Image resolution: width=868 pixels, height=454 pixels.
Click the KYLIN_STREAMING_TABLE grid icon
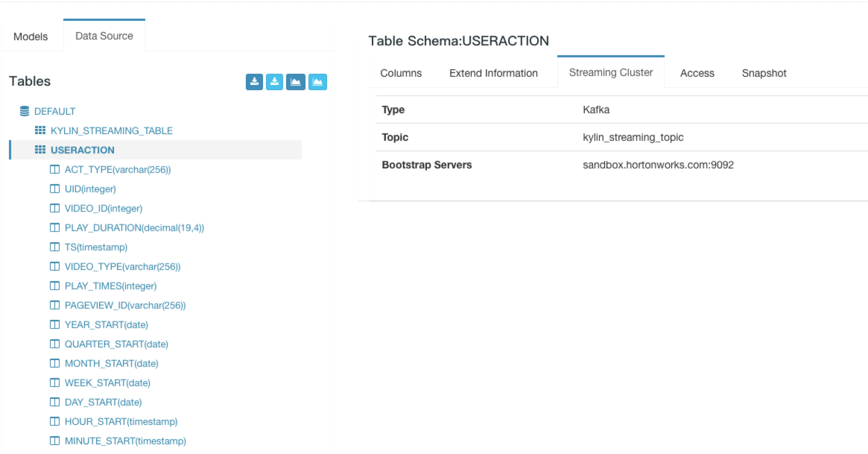pyautogui.click(x=40, y=130)
